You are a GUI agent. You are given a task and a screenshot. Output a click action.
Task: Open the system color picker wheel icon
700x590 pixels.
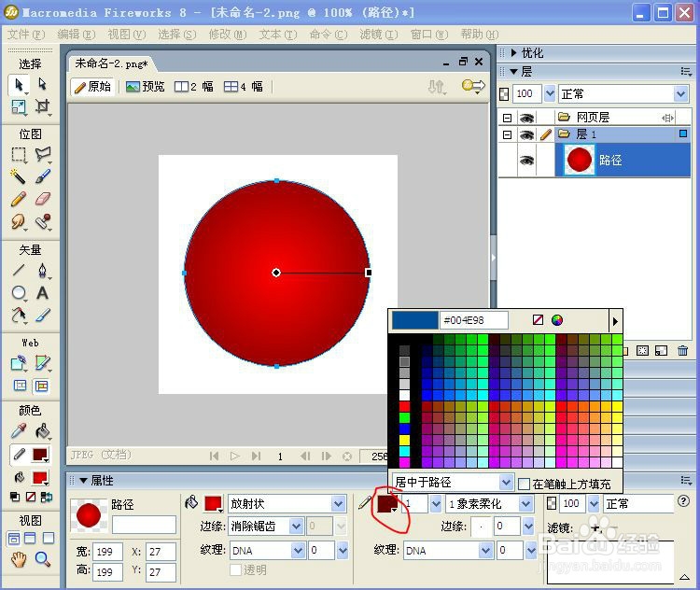[556, 320]
